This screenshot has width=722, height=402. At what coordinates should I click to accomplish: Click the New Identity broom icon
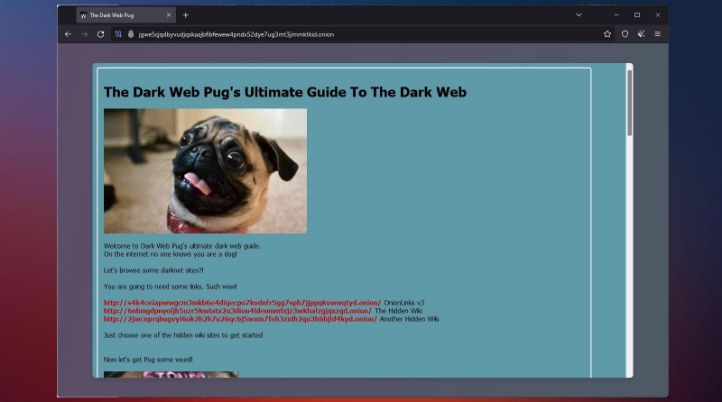[641, 34]
